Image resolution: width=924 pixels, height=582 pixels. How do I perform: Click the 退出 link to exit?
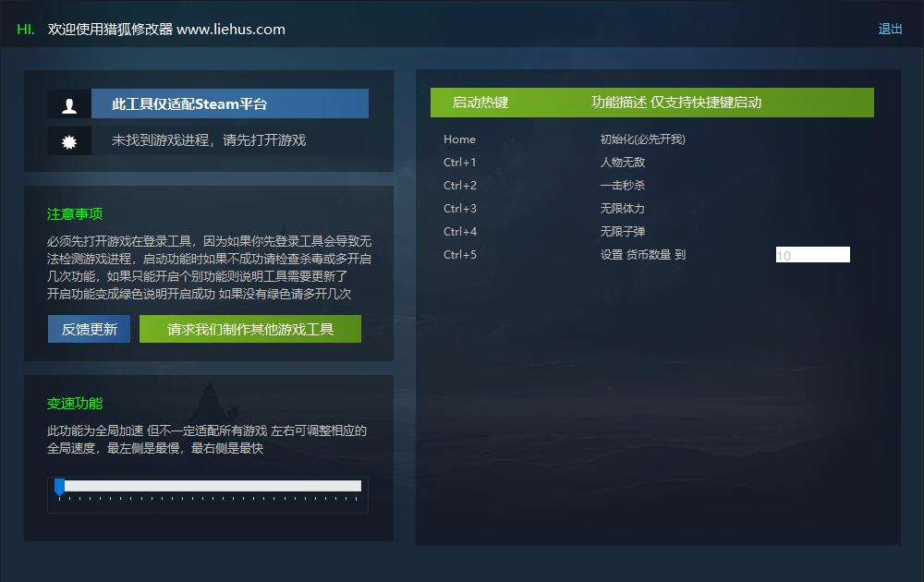[890, 29]
